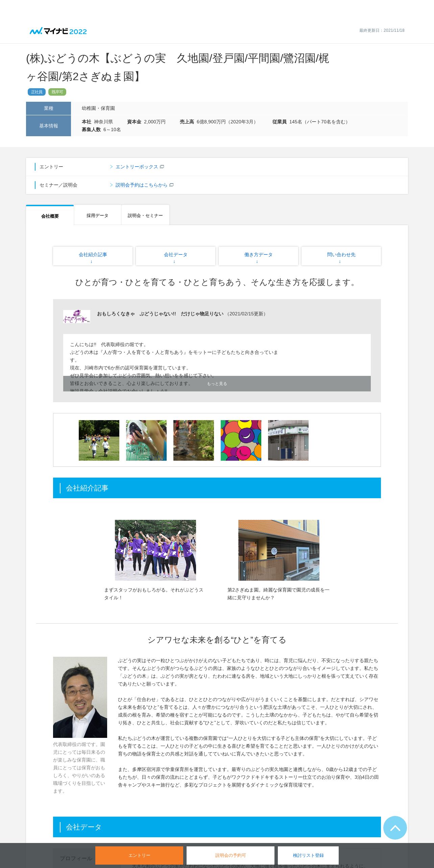Click the 最終更新日：2021/11/18 text

coord(382,30)
